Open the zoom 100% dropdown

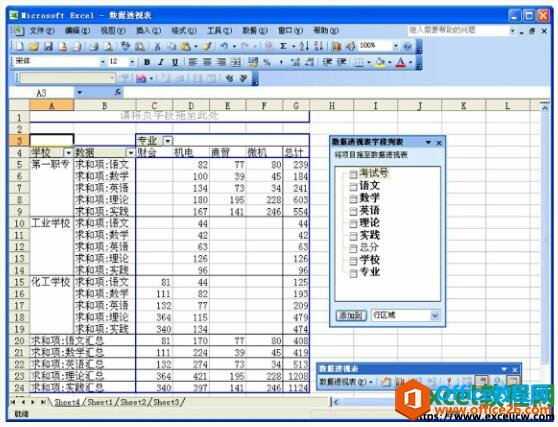395,46
